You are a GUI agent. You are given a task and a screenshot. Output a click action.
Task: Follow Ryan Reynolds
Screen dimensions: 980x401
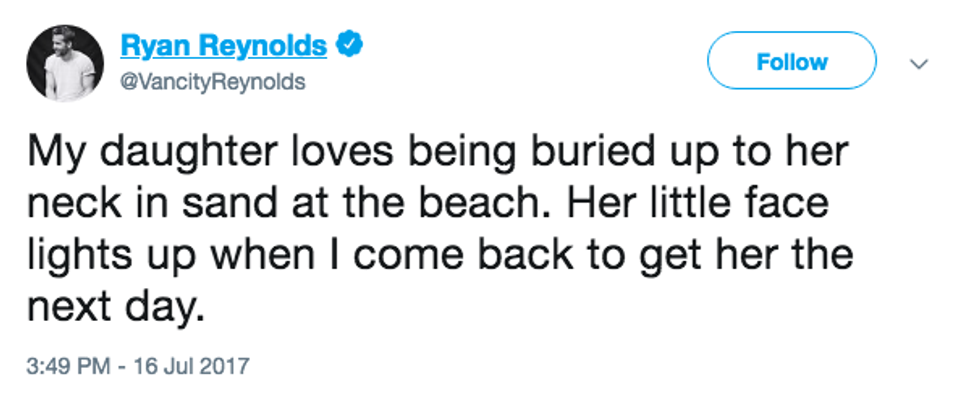[791, 61]
